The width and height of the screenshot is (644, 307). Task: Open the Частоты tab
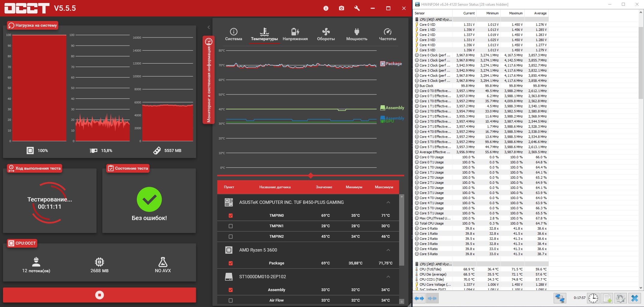387,34
